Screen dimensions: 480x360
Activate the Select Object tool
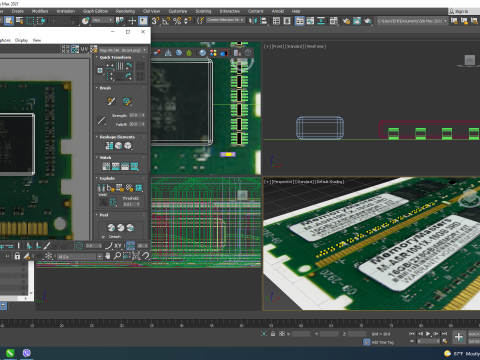click(9, 21)
